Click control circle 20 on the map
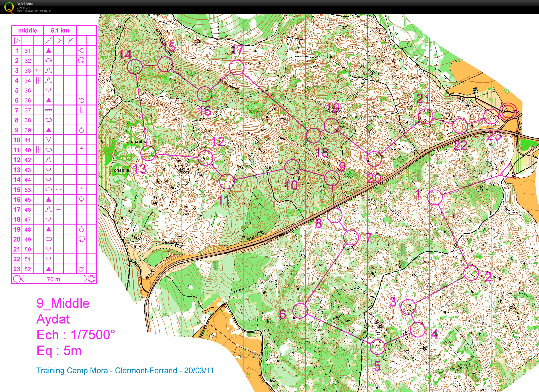The width and height of the screenshot is (539, 392). point(374,159)
